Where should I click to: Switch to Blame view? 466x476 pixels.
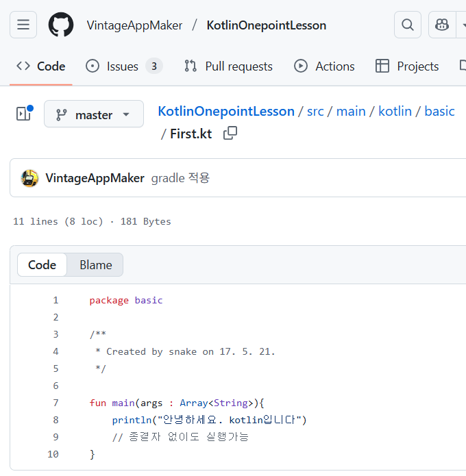tap(96, 265)
